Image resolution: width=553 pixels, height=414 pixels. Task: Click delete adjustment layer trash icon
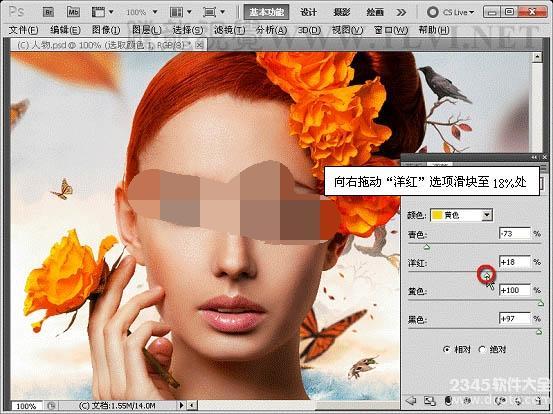tap(539, 401)
